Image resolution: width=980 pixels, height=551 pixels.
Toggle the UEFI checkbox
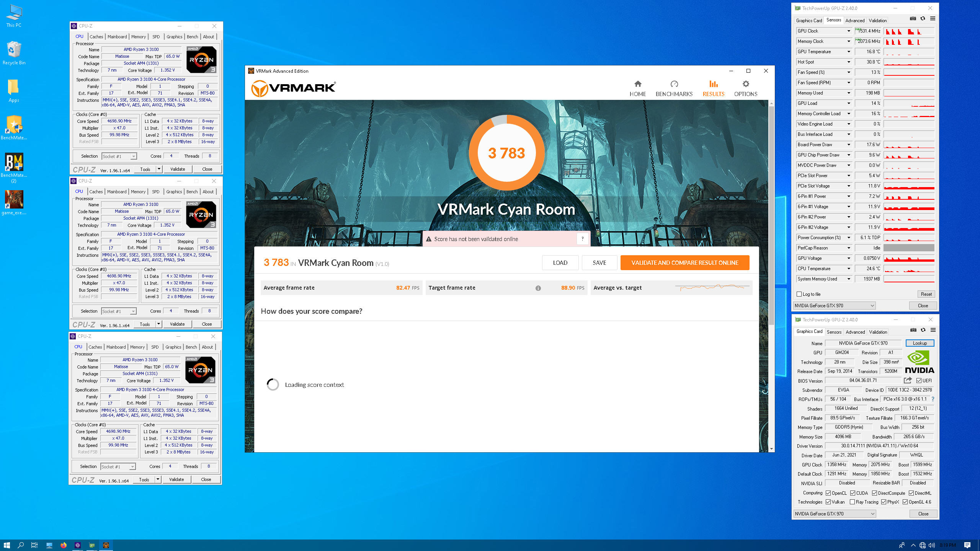click(919, 381)
